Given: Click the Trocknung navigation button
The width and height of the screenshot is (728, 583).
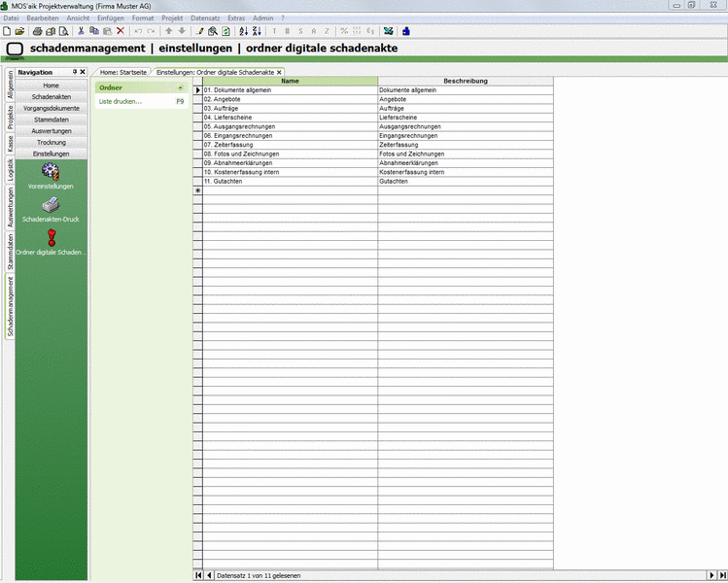Looking at the screenshot, I should click(52, 142).
